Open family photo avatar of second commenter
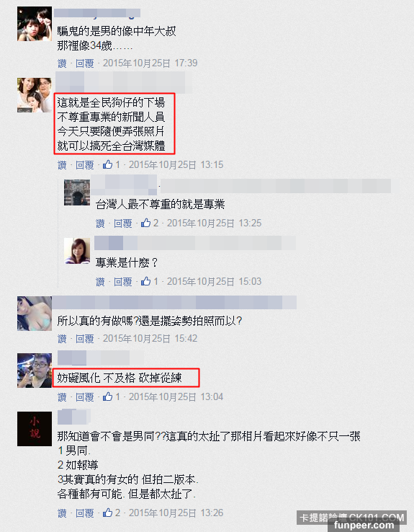This screenshot has width=414, height=532. [35, 94]
